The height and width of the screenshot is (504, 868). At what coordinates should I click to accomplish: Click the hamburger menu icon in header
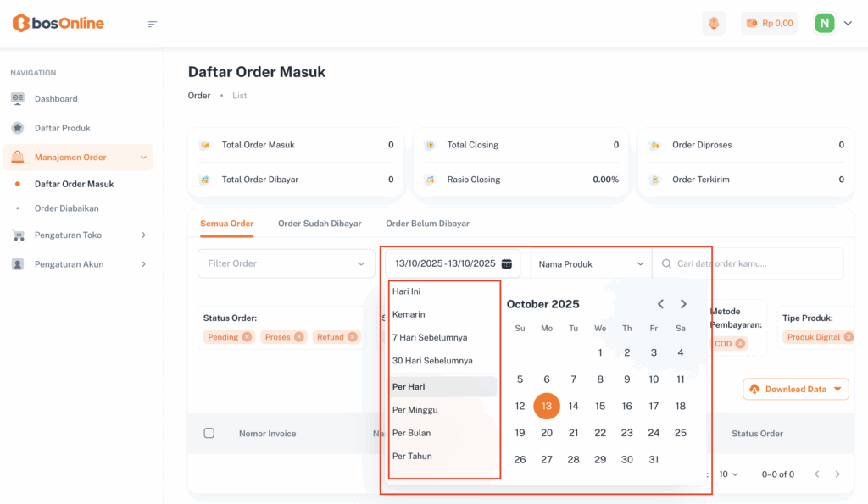click(153, 24)
